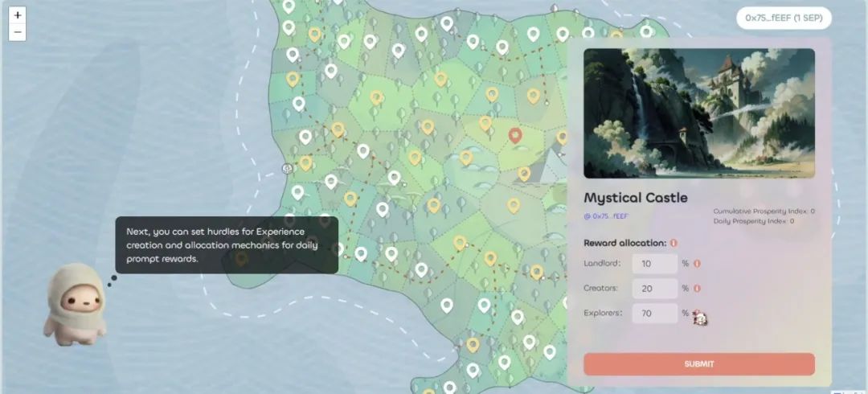Click the Daily Prosperity Index text

(x=753, y=220)
